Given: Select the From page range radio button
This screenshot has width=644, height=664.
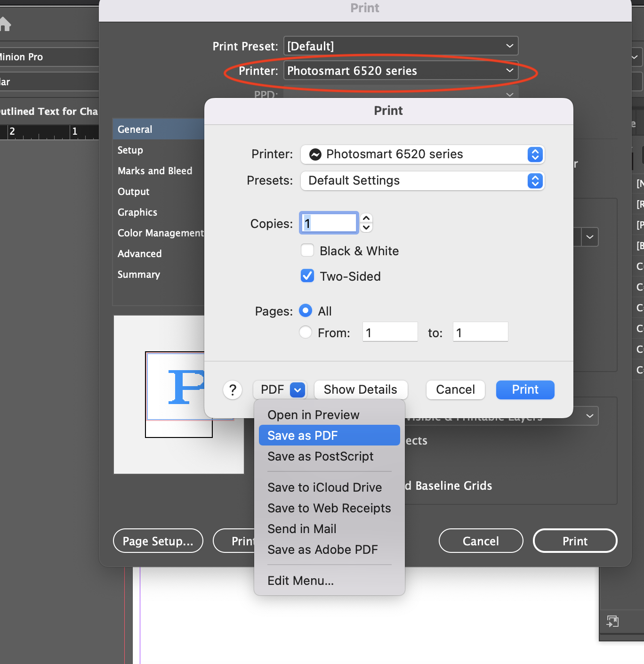Looking at the screenshot, I should coord(305,332).
